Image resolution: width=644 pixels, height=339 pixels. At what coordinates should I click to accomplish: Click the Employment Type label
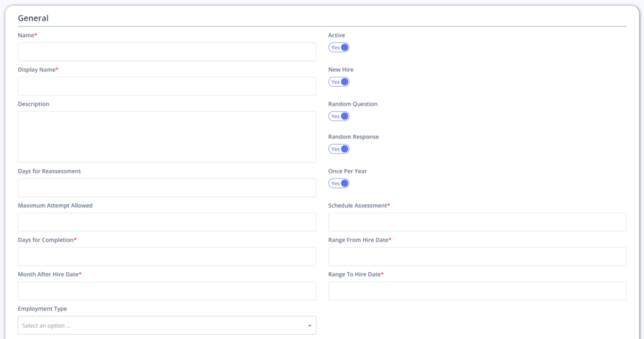click(x=42, y=309)
